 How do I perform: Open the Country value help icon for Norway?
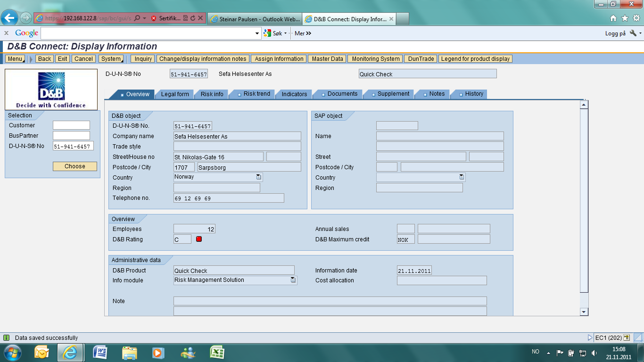tap(259, 177)
